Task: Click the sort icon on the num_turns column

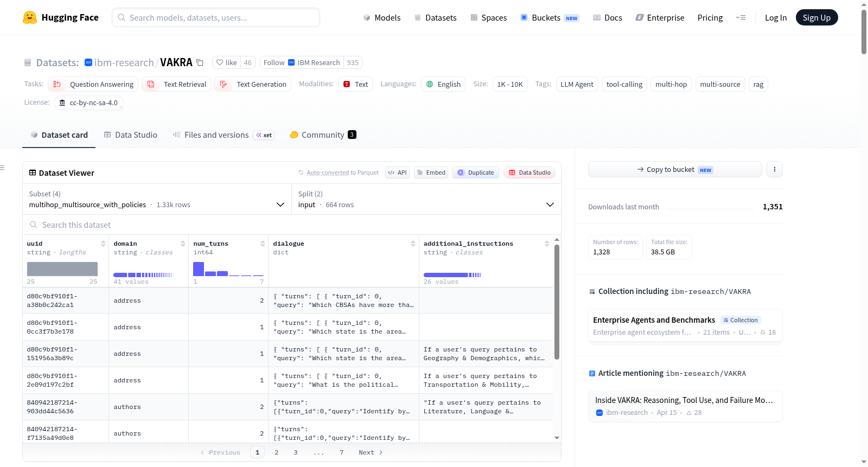Action: 263,244
